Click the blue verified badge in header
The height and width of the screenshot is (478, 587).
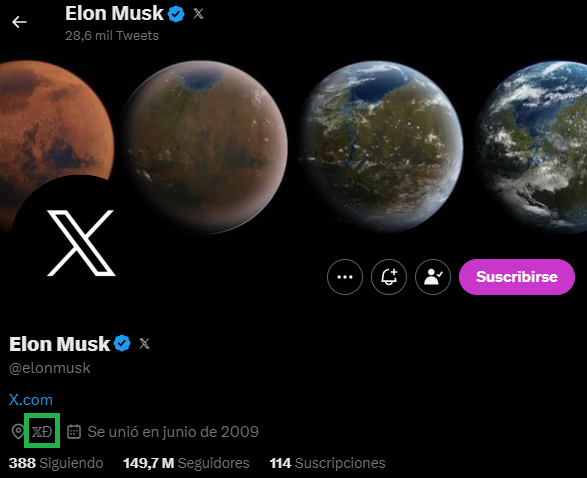coord(176,14)
